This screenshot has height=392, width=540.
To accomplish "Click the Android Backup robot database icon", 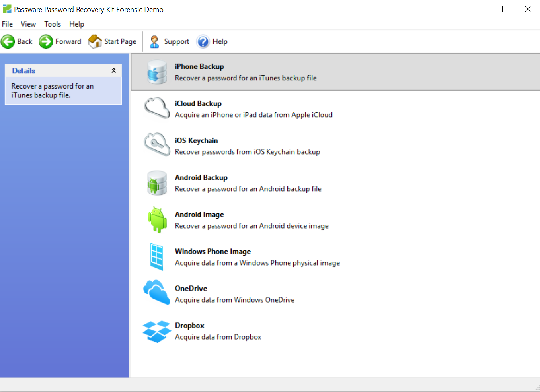I will click(157, 182).
